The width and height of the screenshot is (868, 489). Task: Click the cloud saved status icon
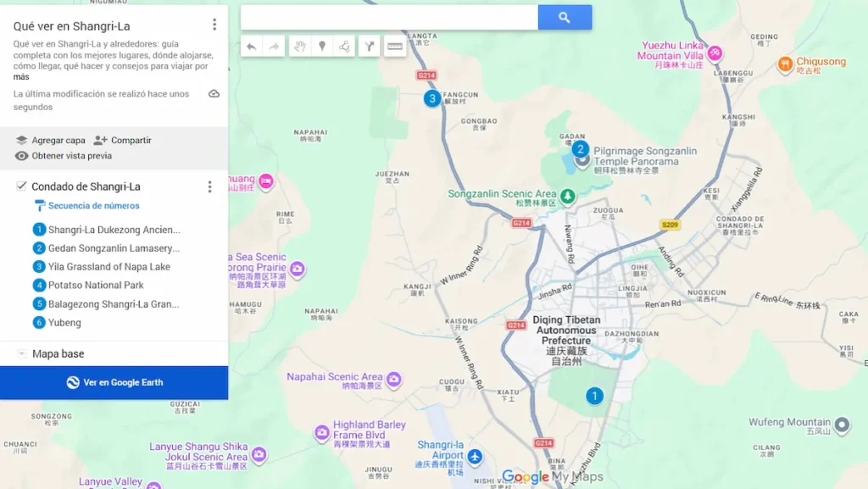click(214, 94)
